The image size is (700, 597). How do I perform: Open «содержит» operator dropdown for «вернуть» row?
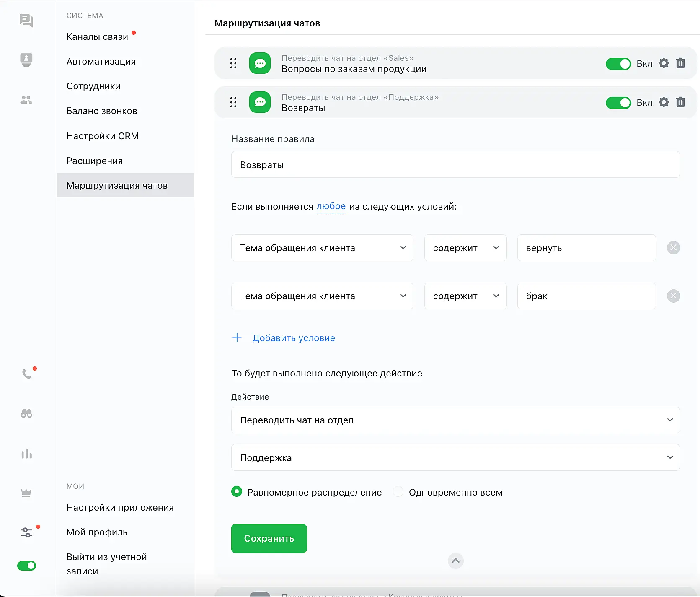[x=465, y=248]
